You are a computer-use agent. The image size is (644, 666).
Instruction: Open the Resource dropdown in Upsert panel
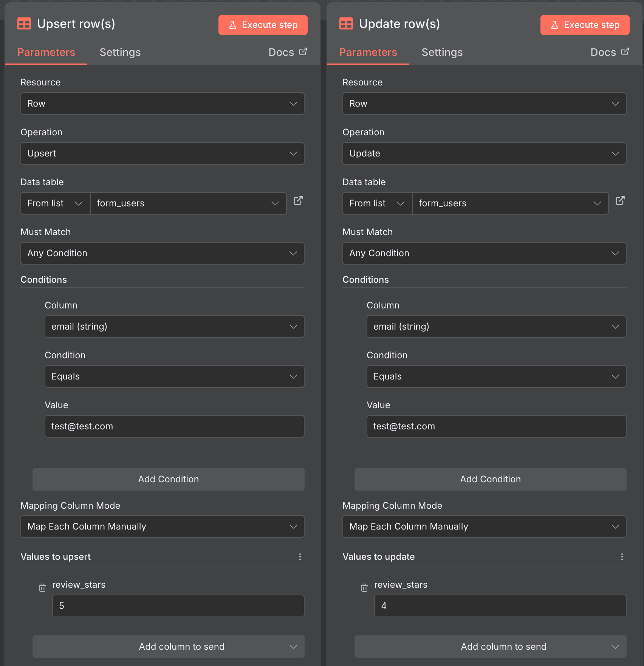tap(162, 103)
